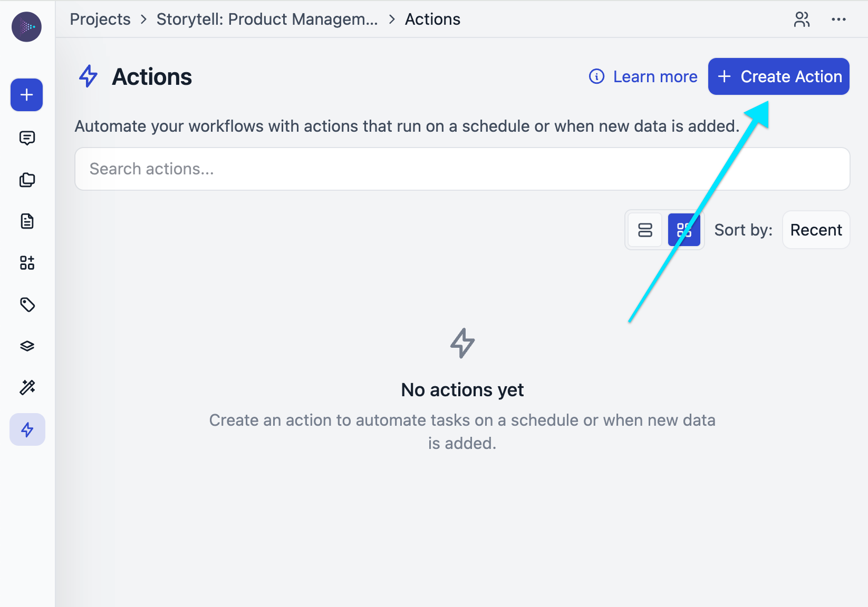The width and height of the screenshot is (868, 607).
Task: Open the Sort by Recent dropdown
Action: point(816,230)
